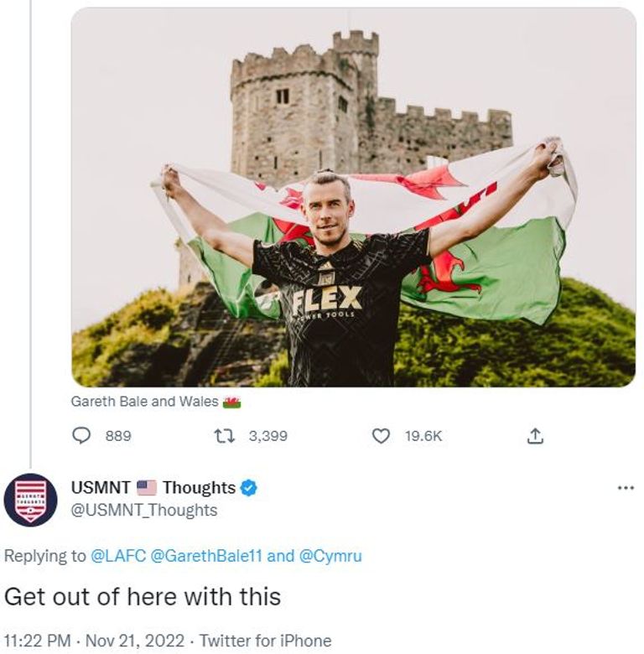Open the share menu for the tweet
Screen dimensions: 644x654
click(x=535, y=436)
